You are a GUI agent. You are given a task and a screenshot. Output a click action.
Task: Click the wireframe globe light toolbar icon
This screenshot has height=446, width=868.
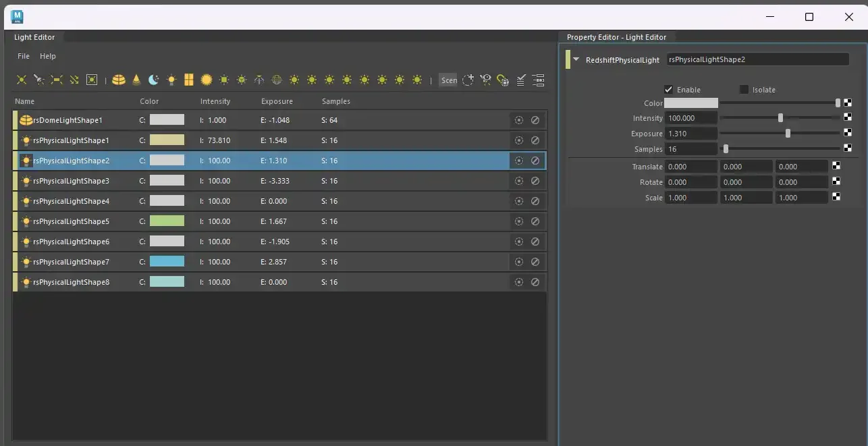(x=277, y=80)
